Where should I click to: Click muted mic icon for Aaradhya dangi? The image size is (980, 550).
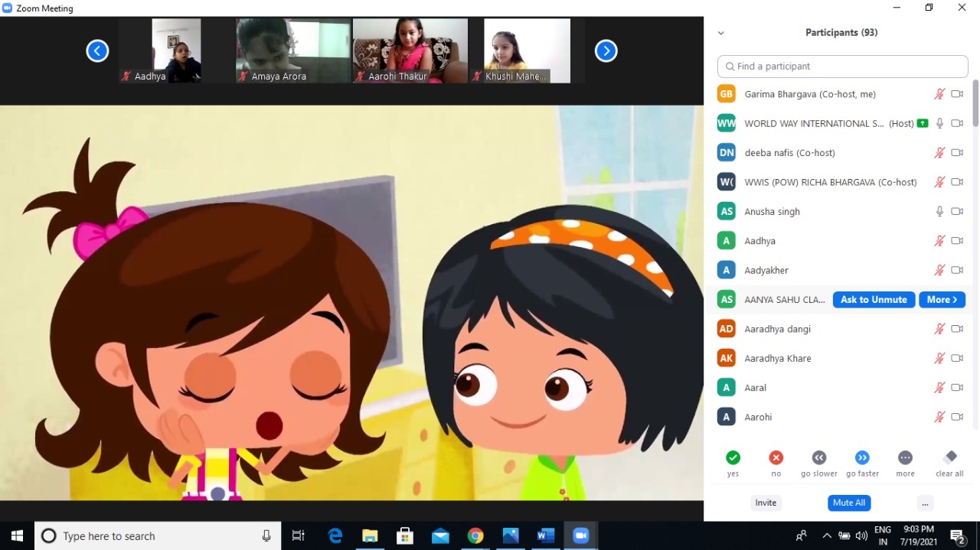point(939,329)
